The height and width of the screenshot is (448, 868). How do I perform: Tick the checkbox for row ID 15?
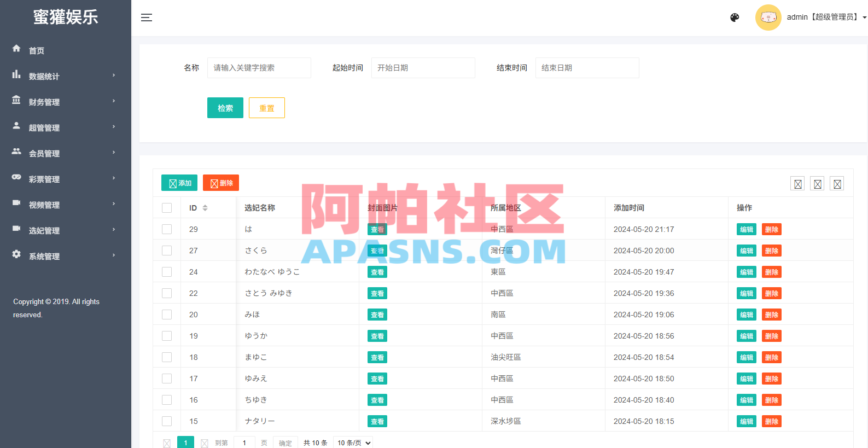click(x=167, y=421)
